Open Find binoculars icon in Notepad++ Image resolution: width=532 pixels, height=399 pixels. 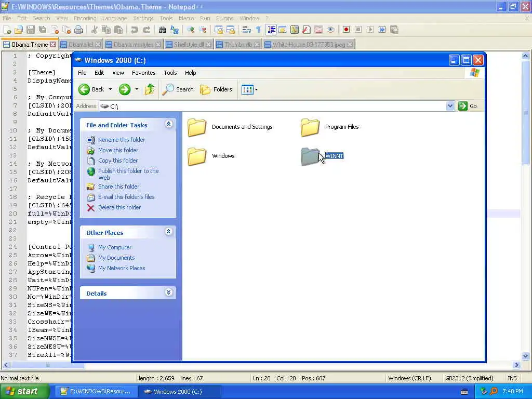pyautogui.click(x=162, y=30)
